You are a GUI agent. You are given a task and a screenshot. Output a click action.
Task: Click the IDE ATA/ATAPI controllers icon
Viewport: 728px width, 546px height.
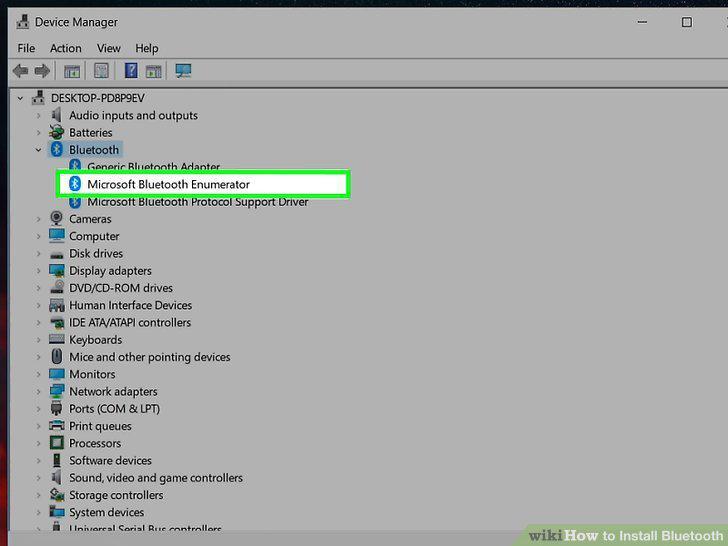[57, 322]
